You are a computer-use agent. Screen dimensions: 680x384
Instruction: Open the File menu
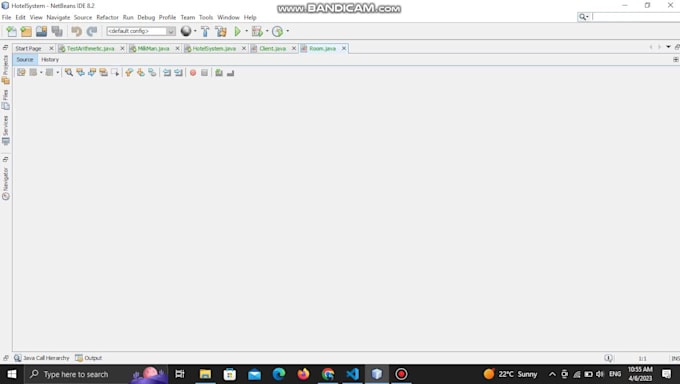click(x=7, y=17)
